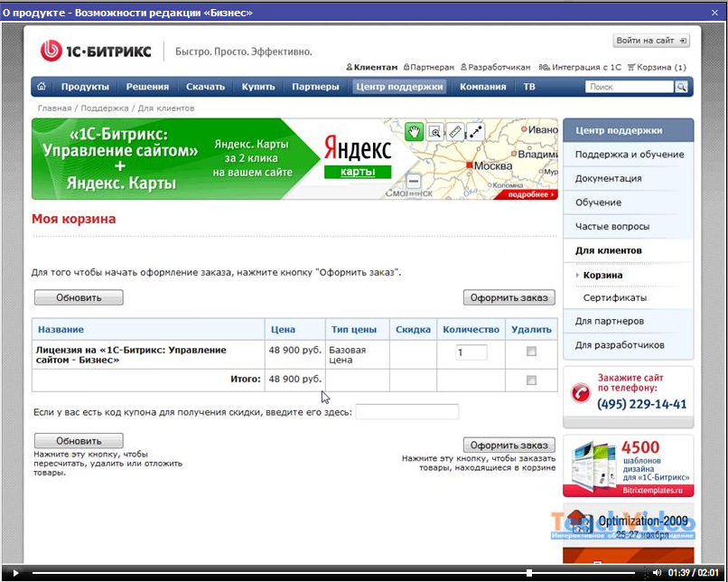This screenshot has width=728, height=582.
Task: Click the bottom Обновить button
Action: pyautogui.click(x=79, y=441)
